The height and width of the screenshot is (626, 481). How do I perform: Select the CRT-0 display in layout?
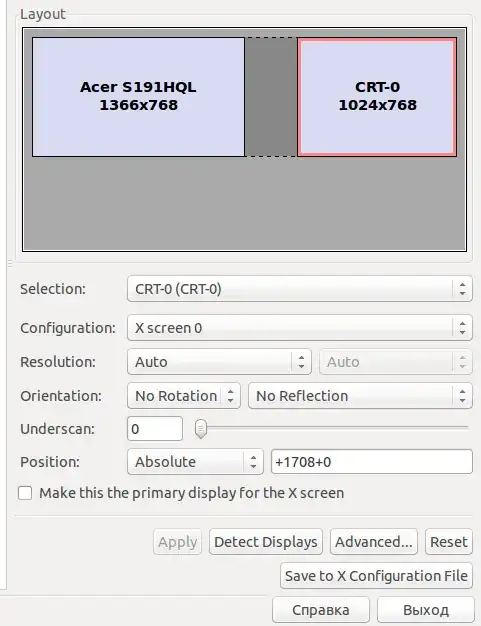(377, 97)
